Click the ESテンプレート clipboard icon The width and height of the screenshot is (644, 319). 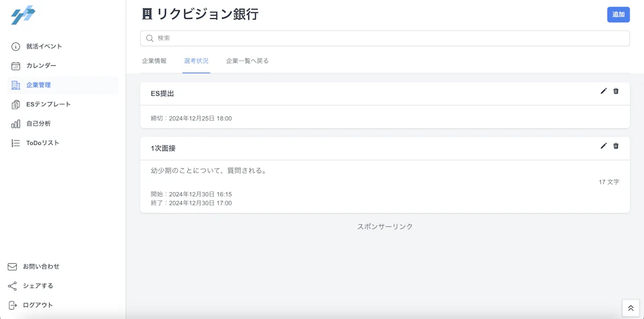point(15,104)
